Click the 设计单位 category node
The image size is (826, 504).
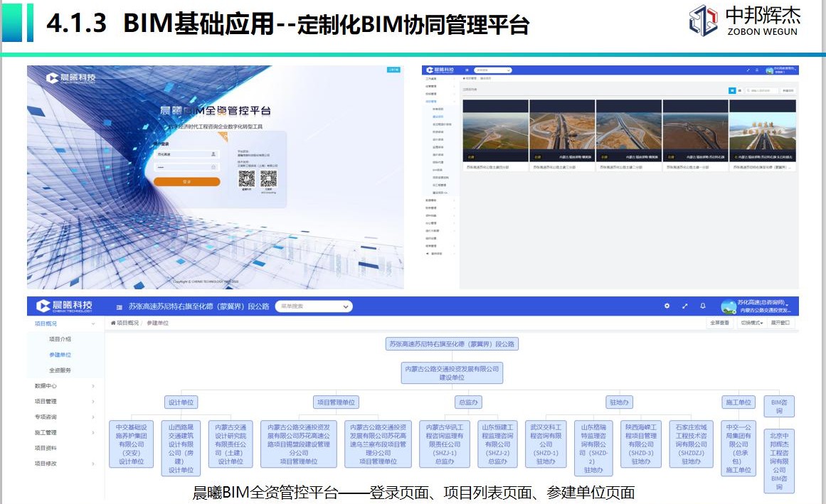click(181, 402)
